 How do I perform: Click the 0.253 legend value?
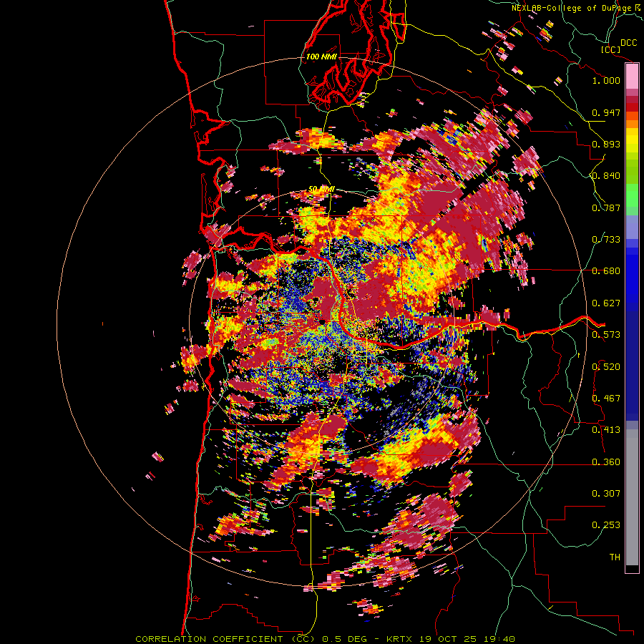pyautogui.click(x=606, y=525)
